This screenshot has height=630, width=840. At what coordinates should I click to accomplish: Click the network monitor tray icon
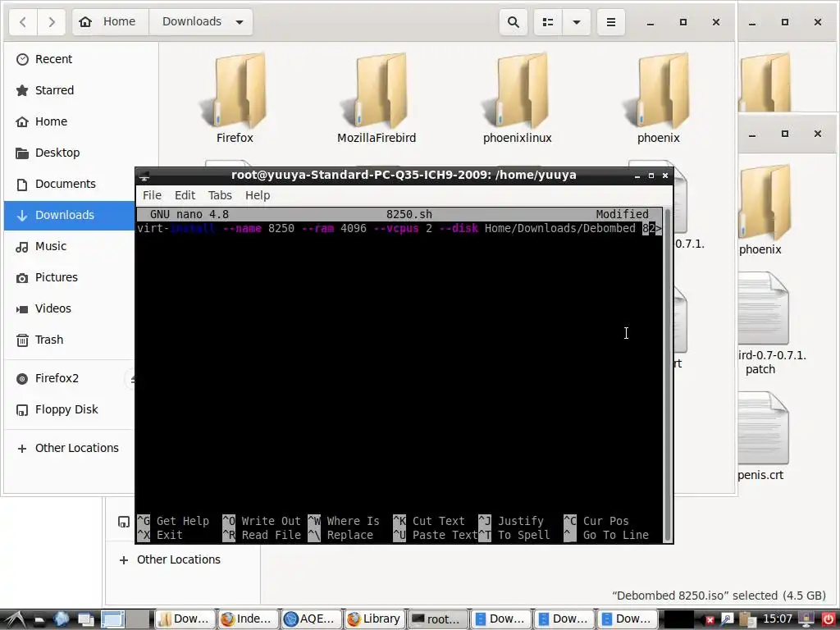point(807,620)
